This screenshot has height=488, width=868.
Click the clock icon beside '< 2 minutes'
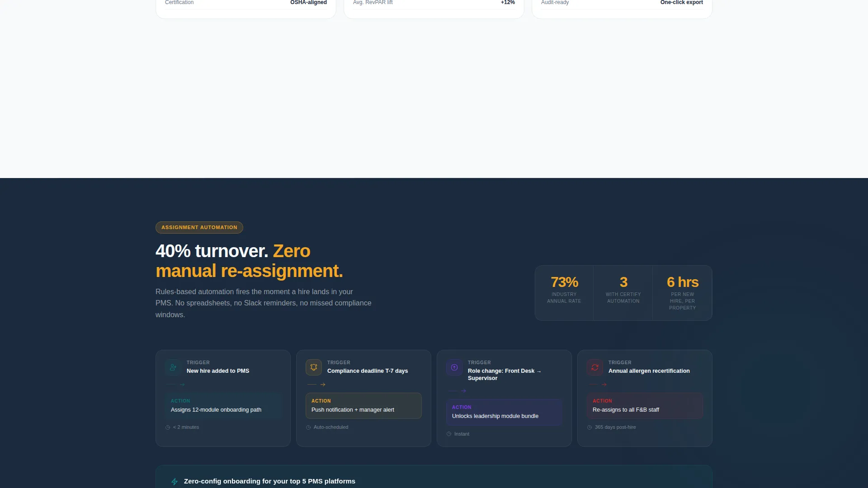(x=168, y=427)
